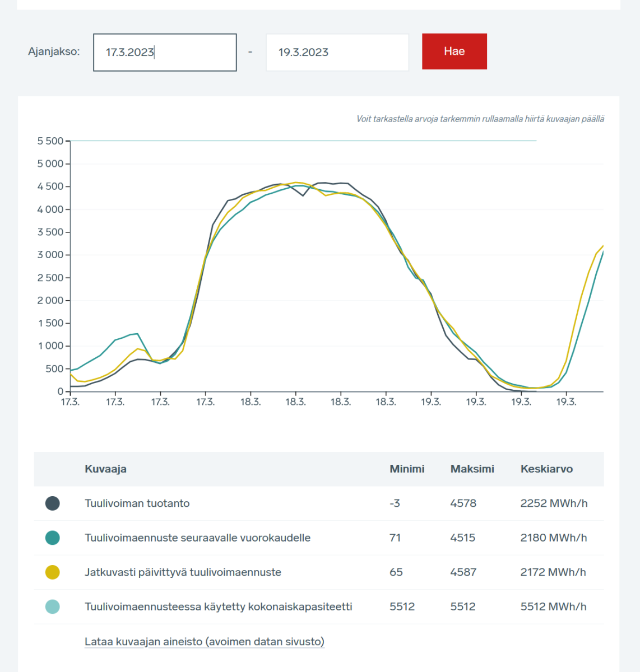Viewport: 640px width, 672px height.
Task: Click the Maksimi column header
Action: pos(472,469)
